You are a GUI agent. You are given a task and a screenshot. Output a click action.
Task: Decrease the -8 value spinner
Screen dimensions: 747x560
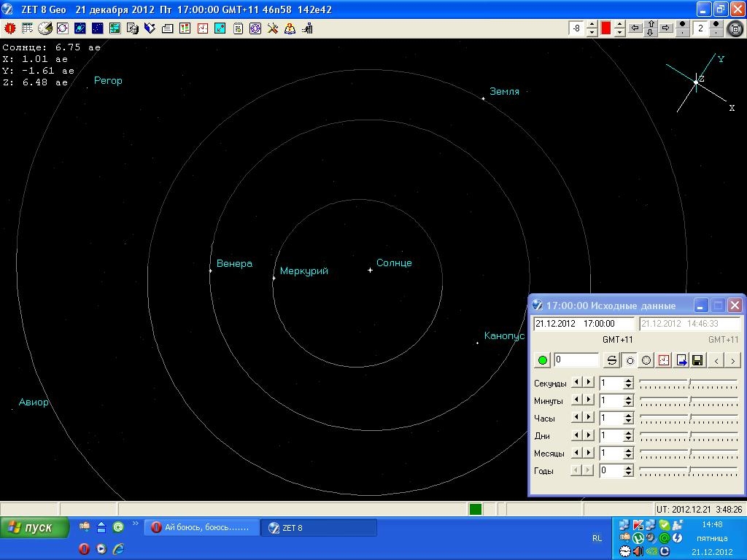(x=592, y=32)
